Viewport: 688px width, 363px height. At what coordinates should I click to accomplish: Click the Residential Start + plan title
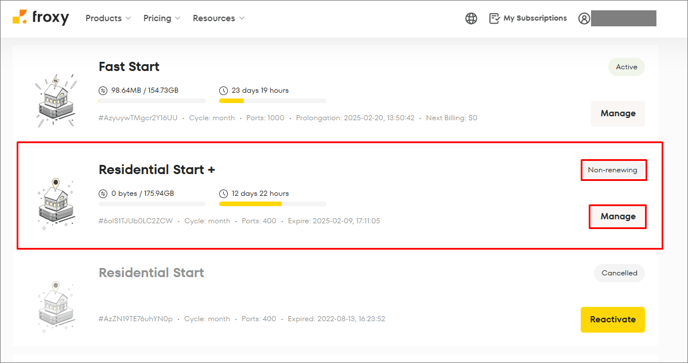[x=157, y=169]
